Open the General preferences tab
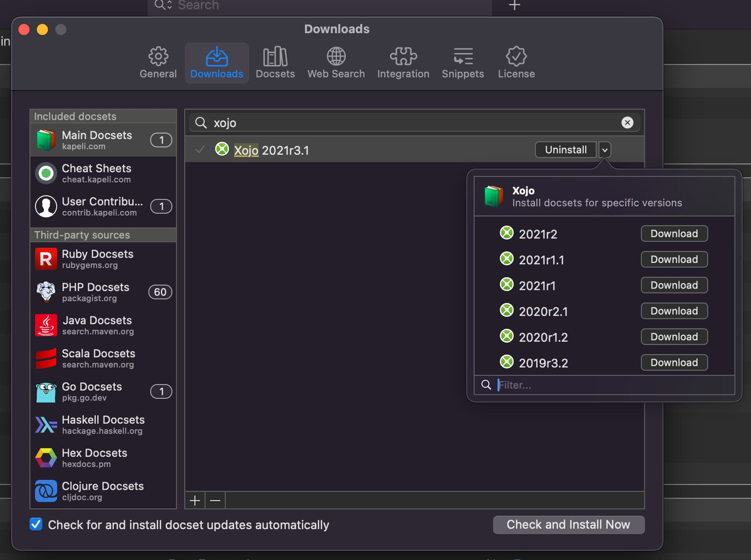Viewport: 751px width, 560px height. tap(158, 63)
